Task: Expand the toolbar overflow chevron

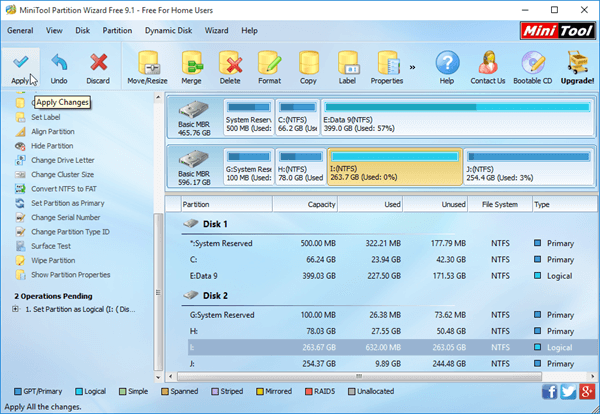Action: (x=412, y=67)
